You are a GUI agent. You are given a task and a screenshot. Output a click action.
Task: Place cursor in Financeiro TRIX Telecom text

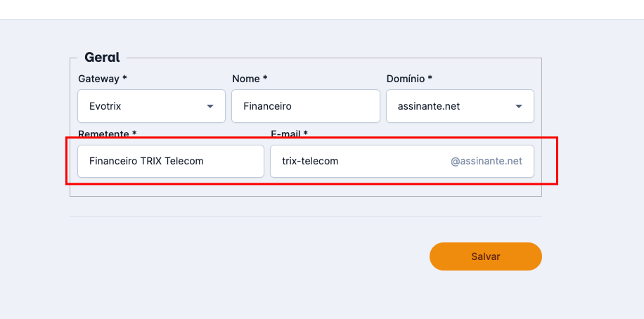tap(146, 161)
